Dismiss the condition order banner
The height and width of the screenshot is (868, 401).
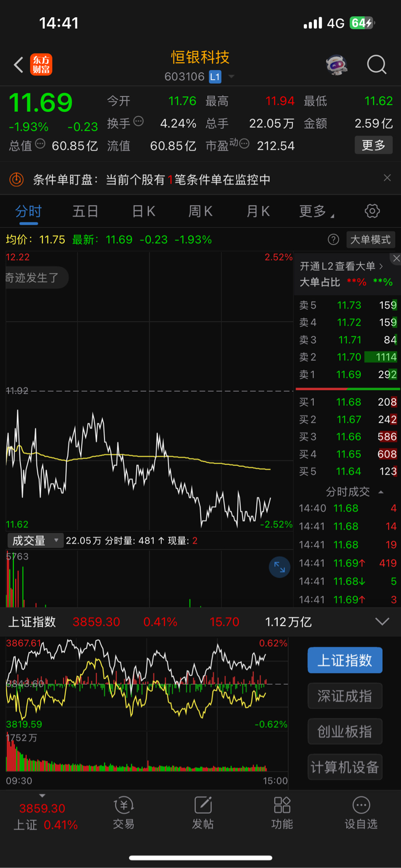(x=387, y=178)
